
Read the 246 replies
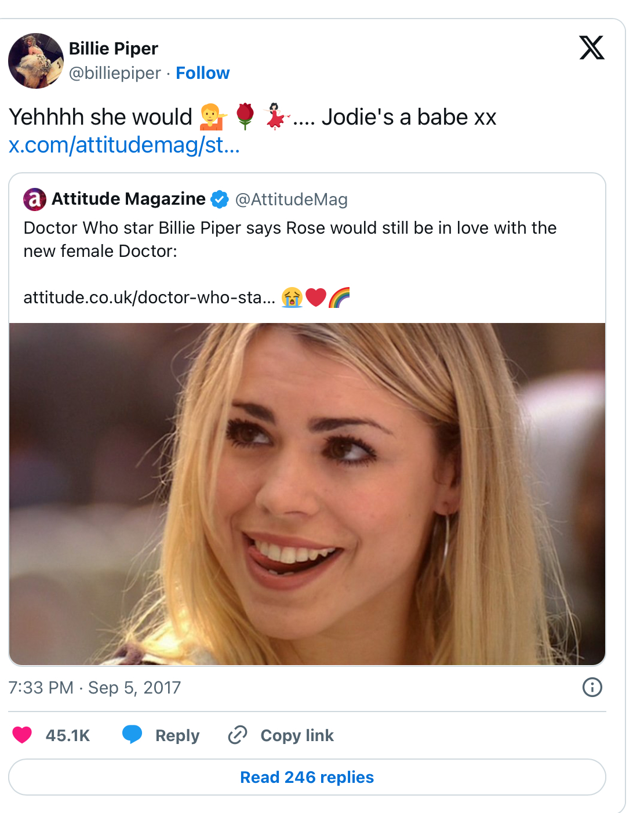click(307, 777)
